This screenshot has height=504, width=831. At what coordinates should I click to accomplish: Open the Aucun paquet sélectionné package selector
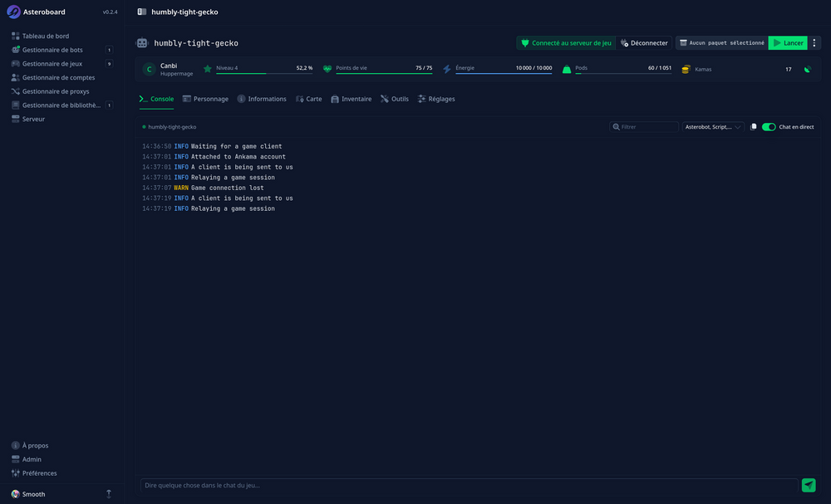coord(722,43)
